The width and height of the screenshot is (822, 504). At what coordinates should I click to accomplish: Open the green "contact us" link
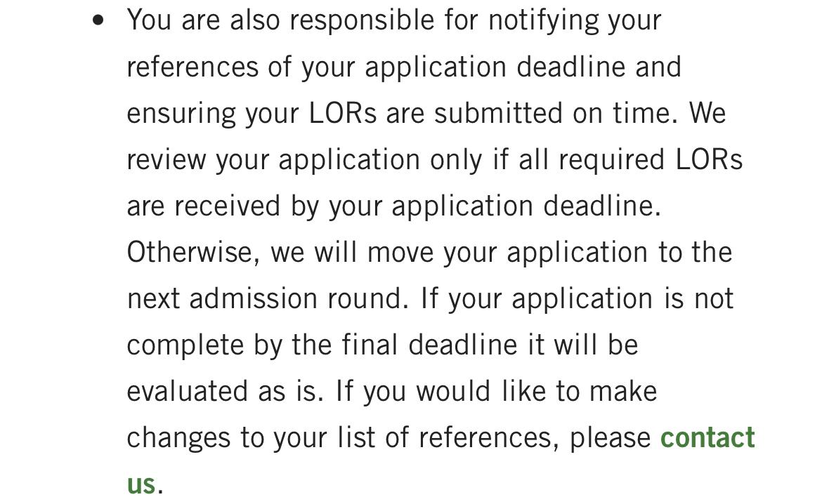[707, 437]
